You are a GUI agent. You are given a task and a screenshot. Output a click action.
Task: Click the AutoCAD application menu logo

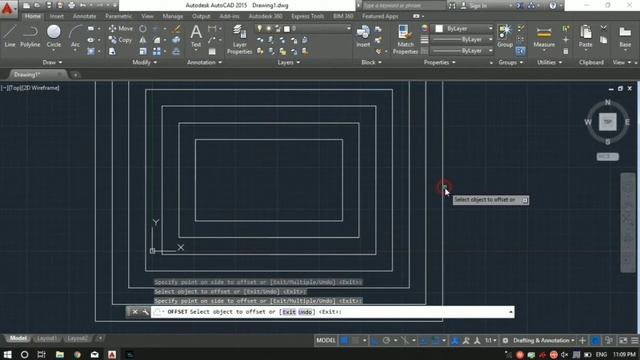[7, 8]
